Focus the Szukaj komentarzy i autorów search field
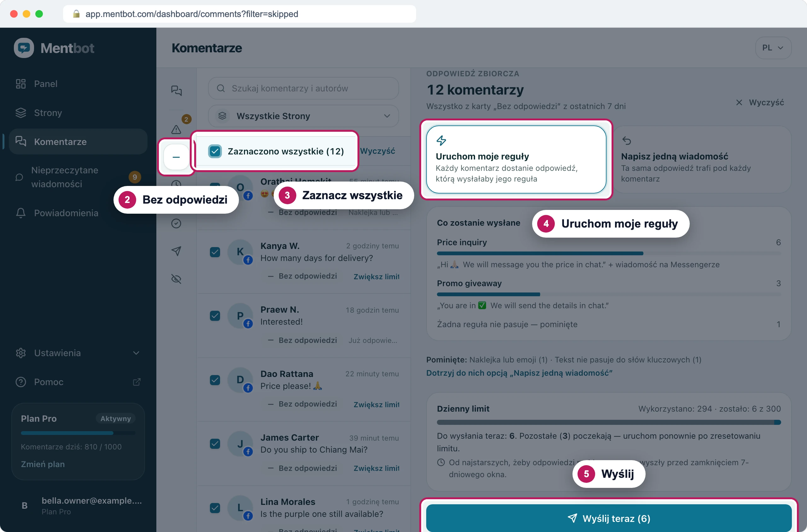807x532 pixels. pyautogui.click(x=303, y=88)
